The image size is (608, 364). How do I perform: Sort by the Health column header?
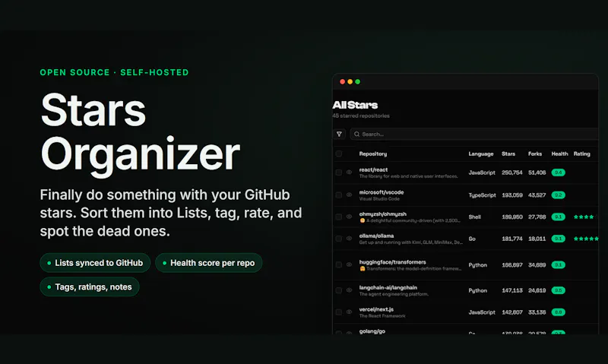[559, 154]
